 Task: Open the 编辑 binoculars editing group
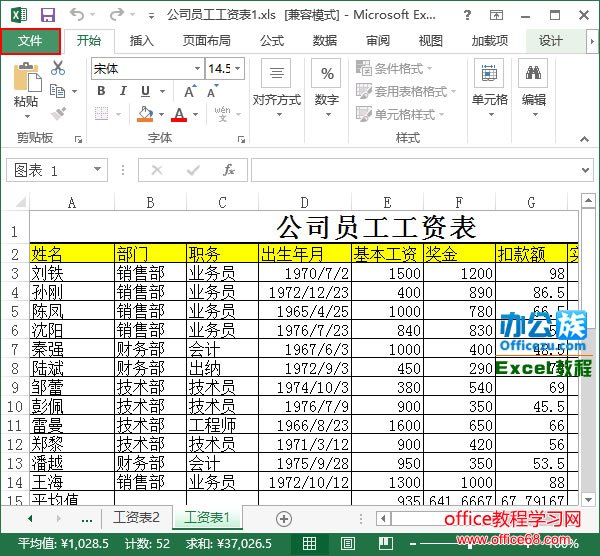pos(534,84)
